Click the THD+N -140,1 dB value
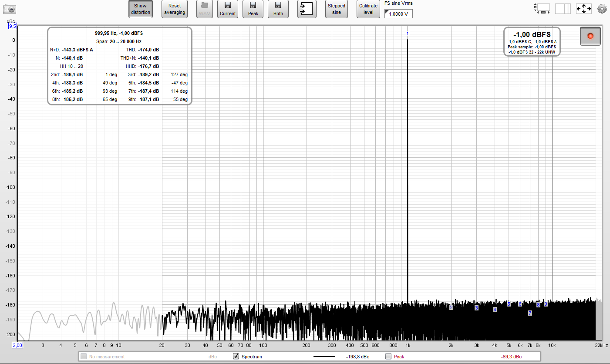610x364 pixels. [148, 58]
